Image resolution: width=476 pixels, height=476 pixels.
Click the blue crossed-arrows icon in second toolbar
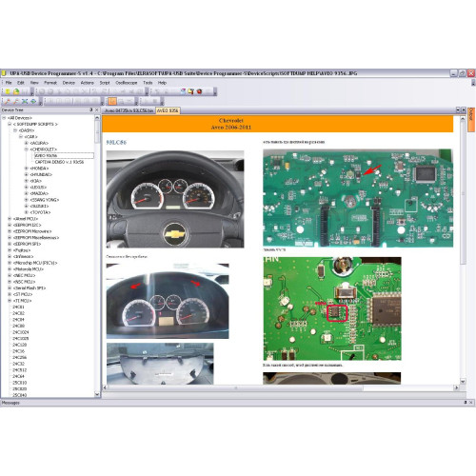[25, 101]
